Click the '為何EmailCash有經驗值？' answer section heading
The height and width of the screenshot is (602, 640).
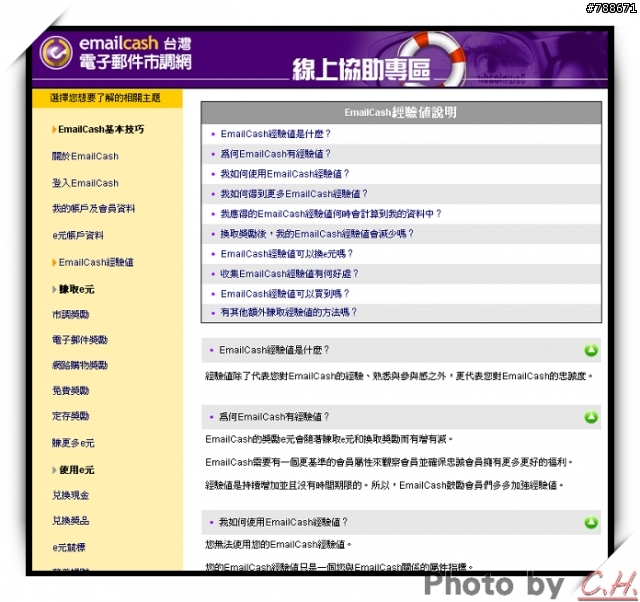[x=401, y=417]
